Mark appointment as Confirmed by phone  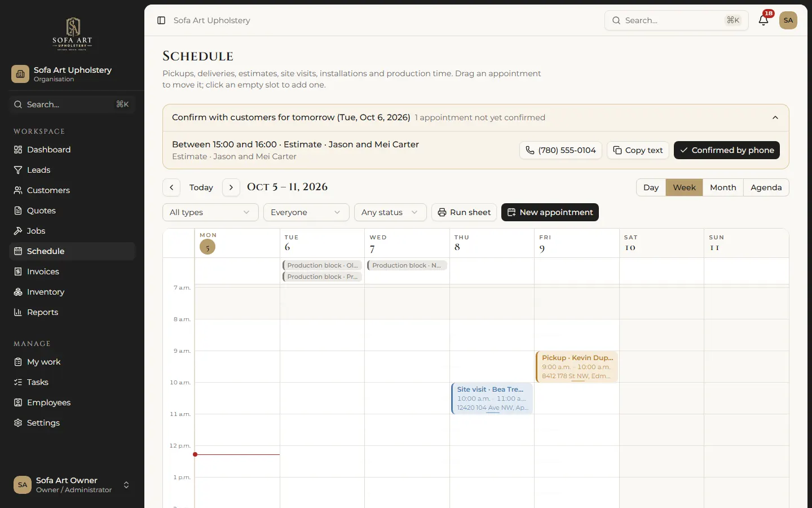point(727,150)
